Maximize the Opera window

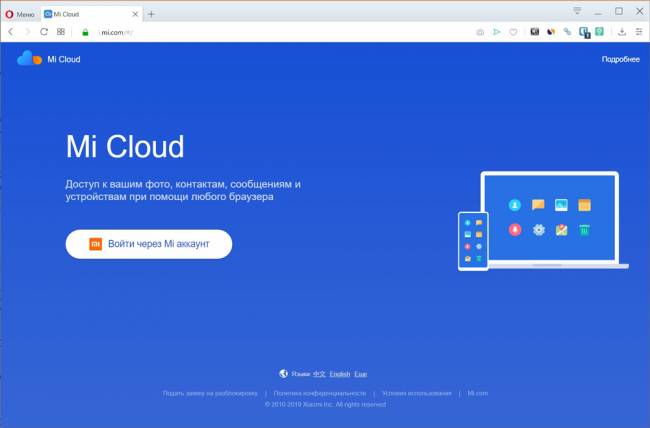(619, 11)
